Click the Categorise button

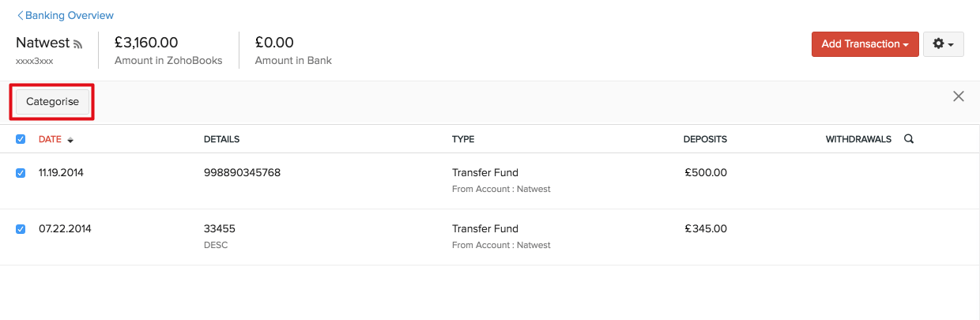[52, 102]
